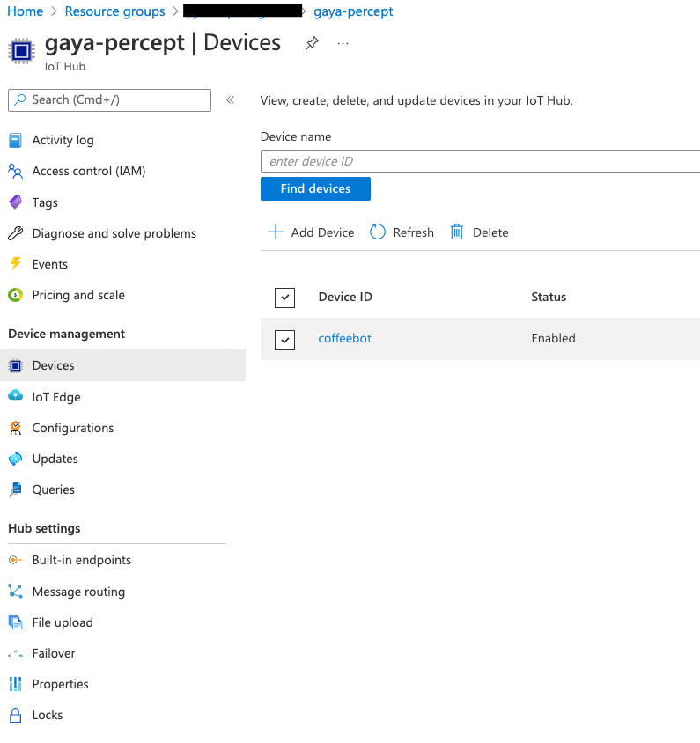Click the Devices chip icon in sidebar
The image size is (700, 743).
(x=15, y=366)
